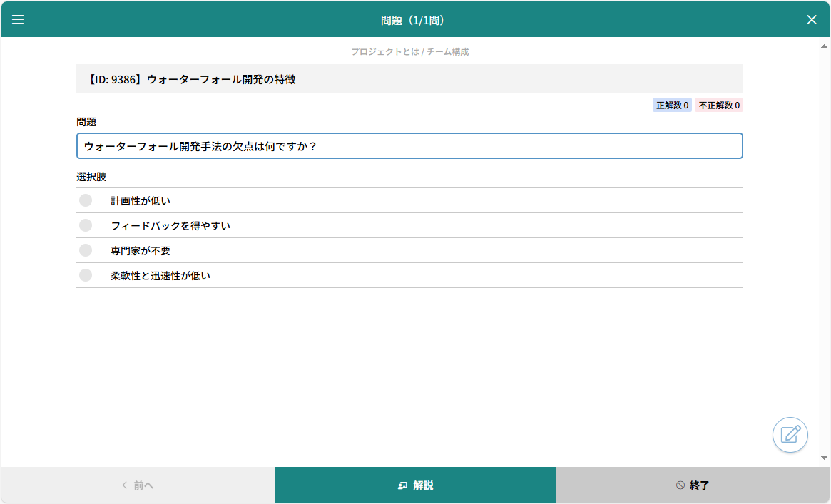The image size is (831, 504).
Task: Open the memo edit pencil icon
Action: 790,435
